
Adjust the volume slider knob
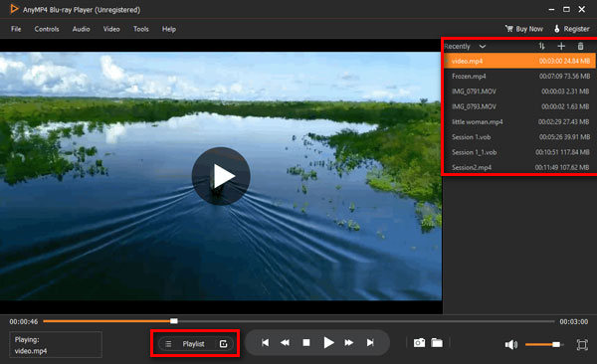(556, 344)
